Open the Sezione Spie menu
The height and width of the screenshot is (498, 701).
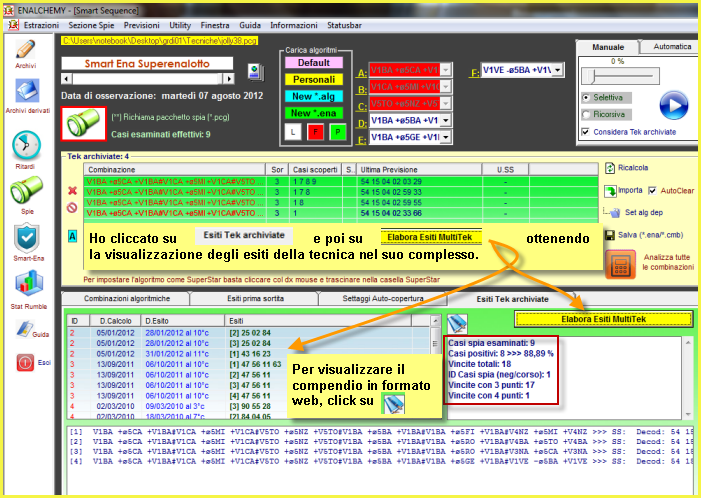91,25
